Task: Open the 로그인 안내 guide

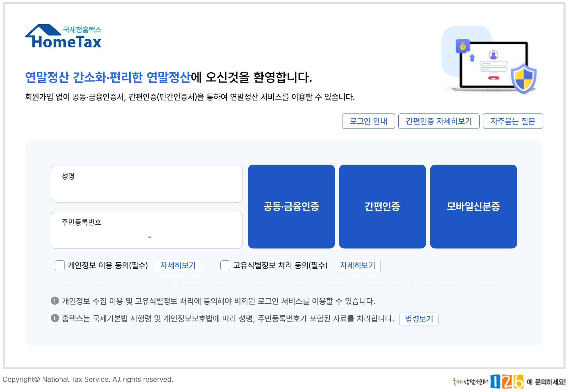Action: [x=368, y=121]
